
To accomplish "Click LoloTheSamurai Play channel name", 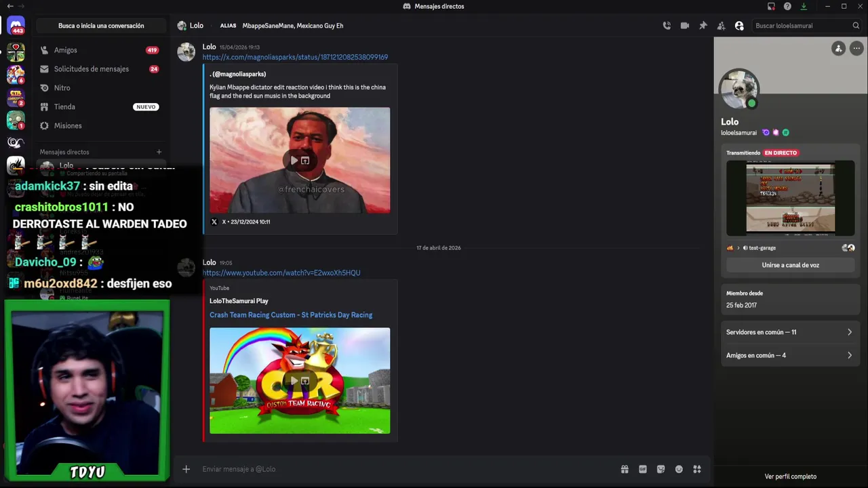I will tap(239, 301).
